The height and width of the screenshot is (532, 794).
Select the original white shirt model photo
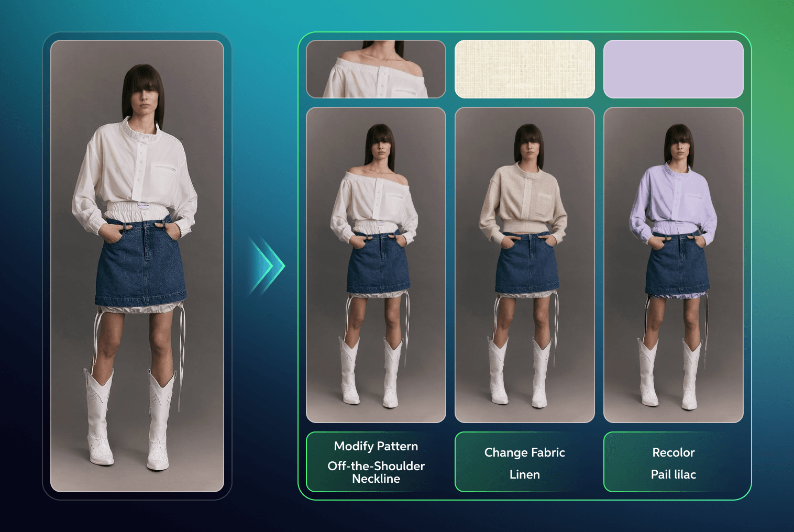click(137, 266)
